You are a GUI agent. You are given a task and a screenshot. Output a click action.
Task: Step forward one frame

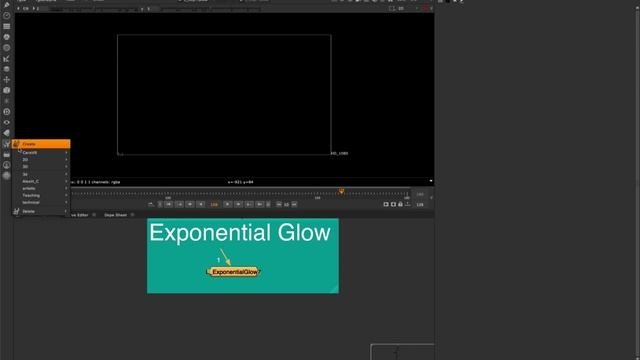pos(238,204)
